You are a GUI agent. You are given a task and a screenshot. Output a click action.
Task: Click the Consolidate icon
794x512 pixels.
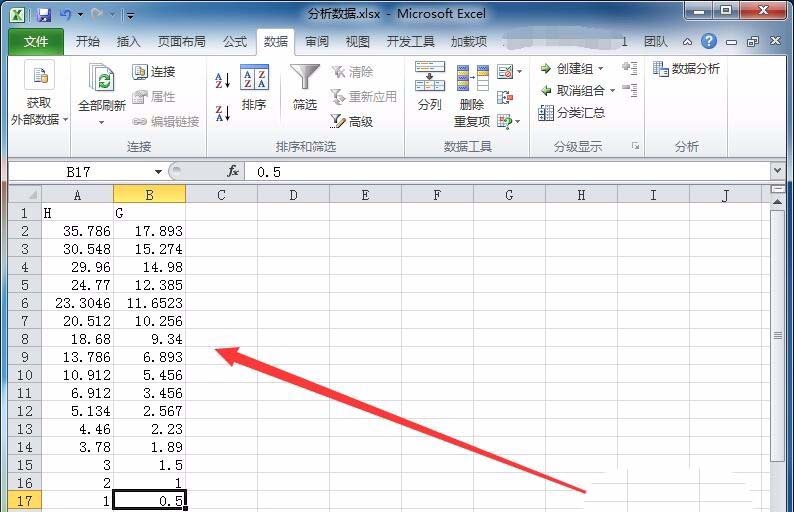click(505, 97)
